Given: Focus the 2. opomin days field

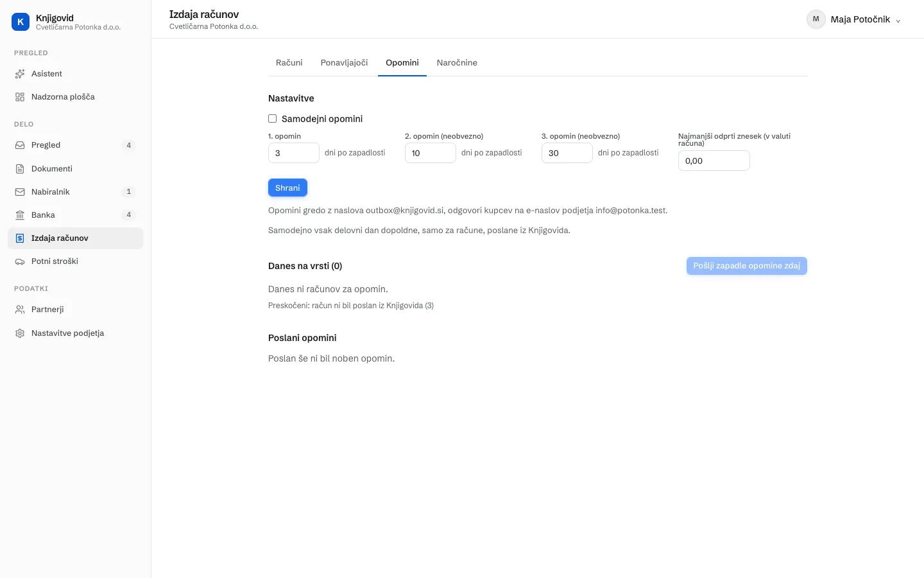Looking at the screenshot, I should coord(431,153).
